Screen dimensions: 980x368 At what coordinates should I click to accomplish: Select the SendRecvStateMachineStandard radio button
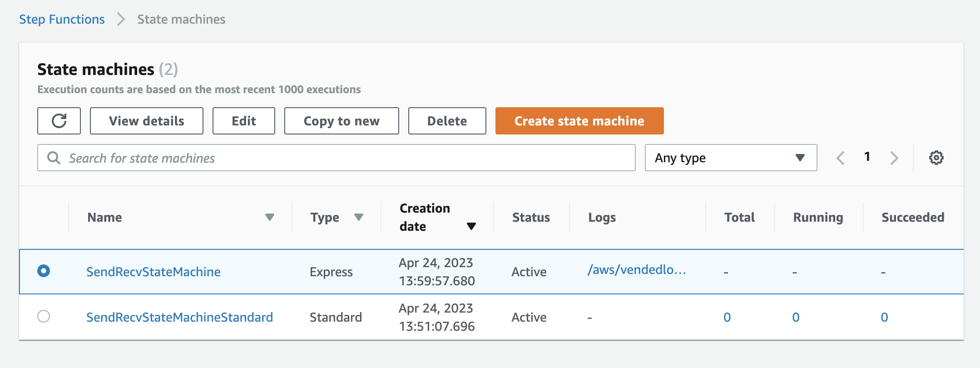(44, 316)
